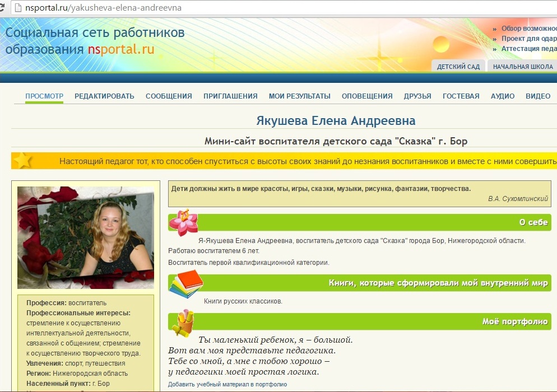This screenshot has height=392, width=557.
Task: Select the ДРУЗЬЯ tab
Action: pyautogui.click(x=417, y=96)
